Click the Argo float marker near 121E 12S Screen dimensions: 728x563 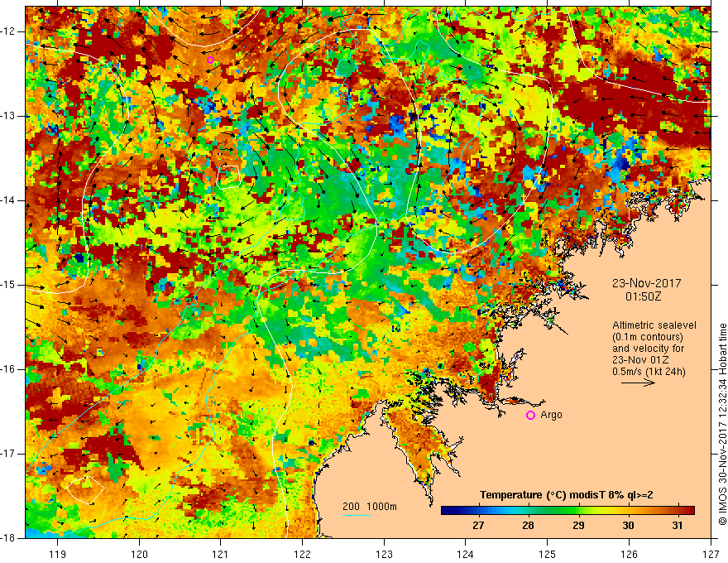point(210,60)
